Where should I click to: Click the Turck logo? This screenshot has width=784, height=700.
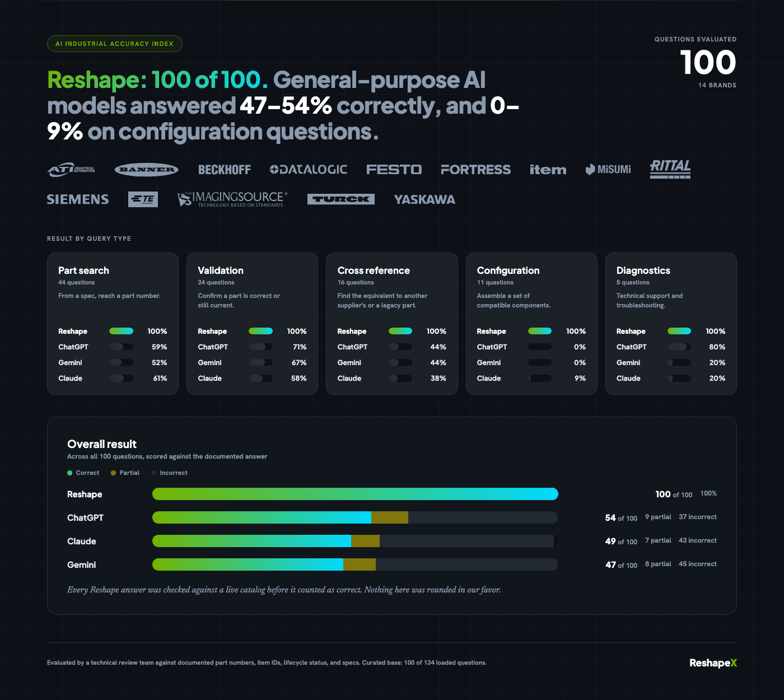click(x=341, y=199)
